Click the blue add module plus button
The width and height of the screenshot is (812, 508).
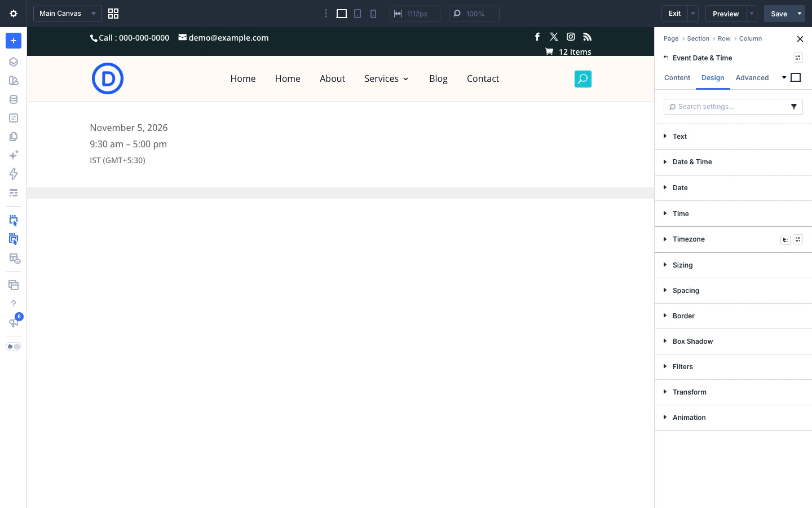pos(14,41)
